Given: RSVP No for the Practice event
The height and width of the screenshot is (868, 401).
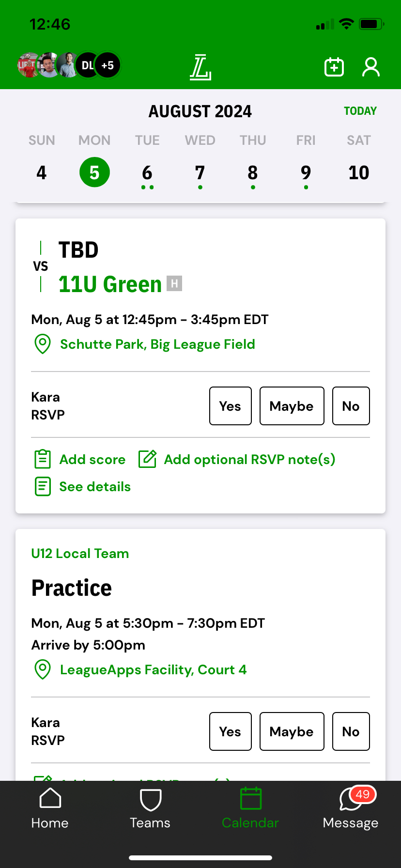Looking at the screenshot, I should pos(351,731).
